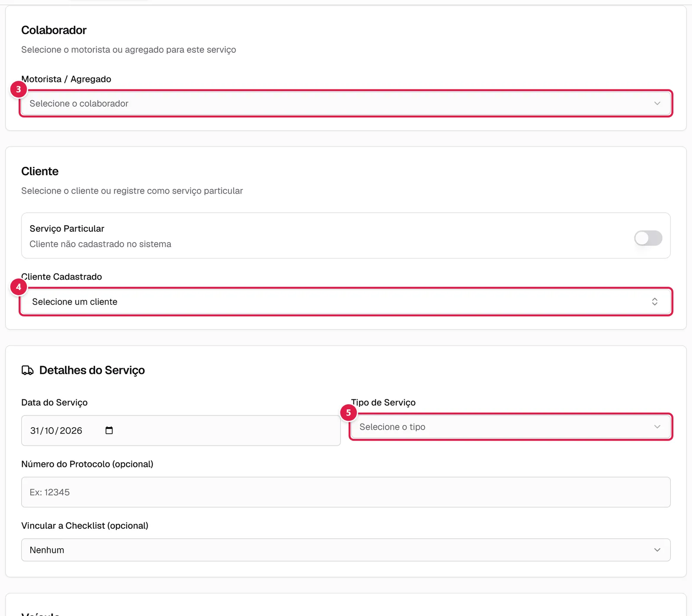692x616 pixels.
Task: Click the 'Número do Protocolo (opcional)' label
Action: coord(87,464)
